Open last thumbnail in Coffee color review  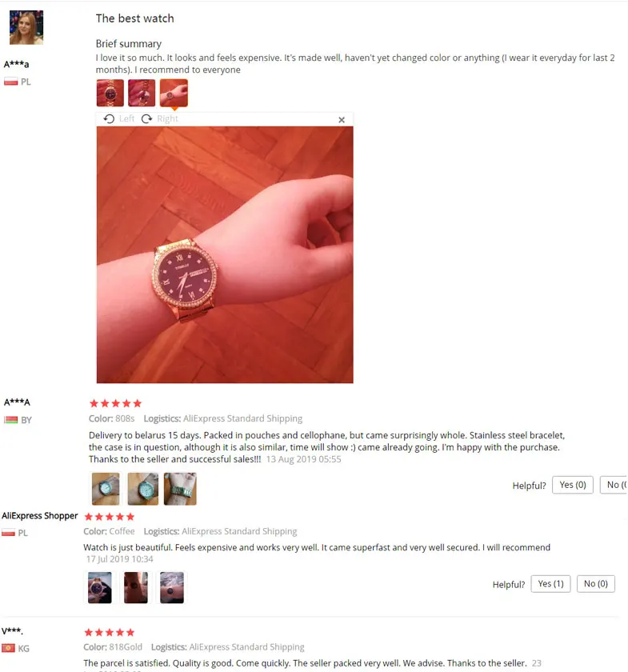click(172, 587)
